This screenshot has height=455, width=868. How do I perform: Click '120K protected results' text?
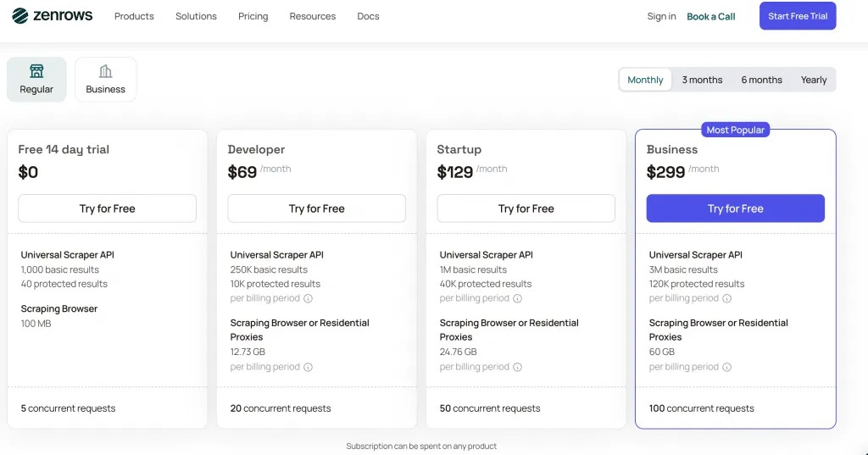(x=697, y=284)
